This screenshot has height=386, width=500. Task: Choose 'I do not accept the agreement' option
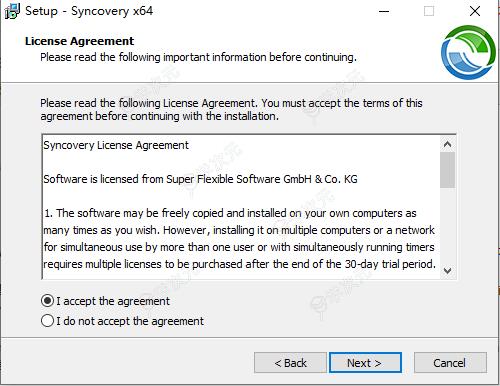[x=47, y=321]
